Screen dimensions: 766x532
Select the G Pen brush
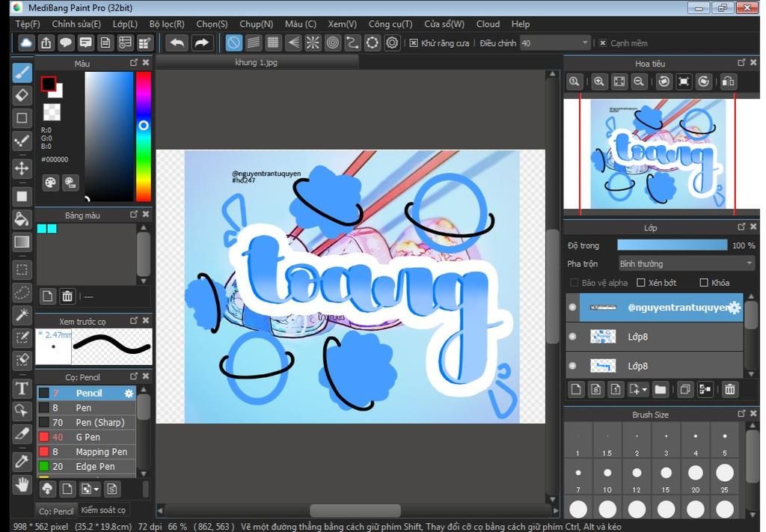(86, 437)
